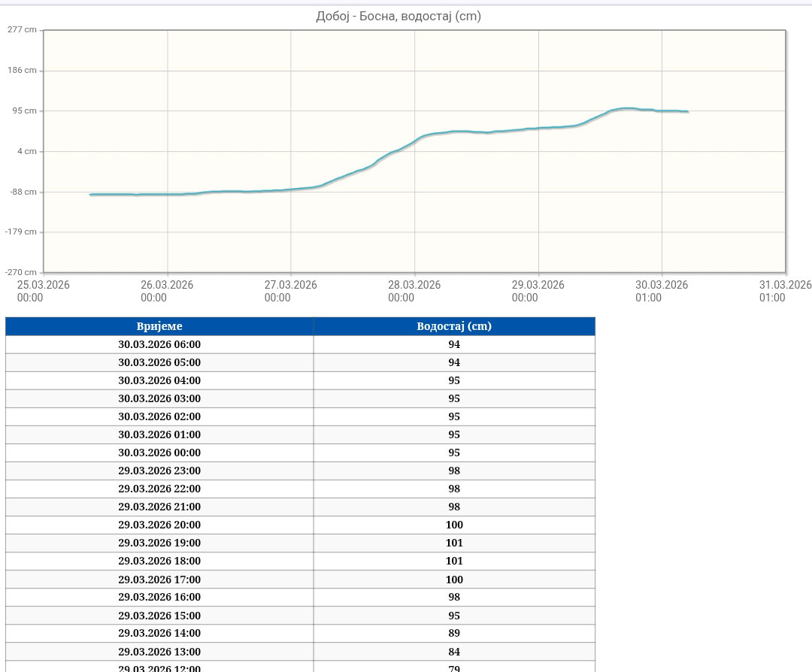
Task: Click the water level value for 29.03.2026 15:00
Action: pos(454,616)
